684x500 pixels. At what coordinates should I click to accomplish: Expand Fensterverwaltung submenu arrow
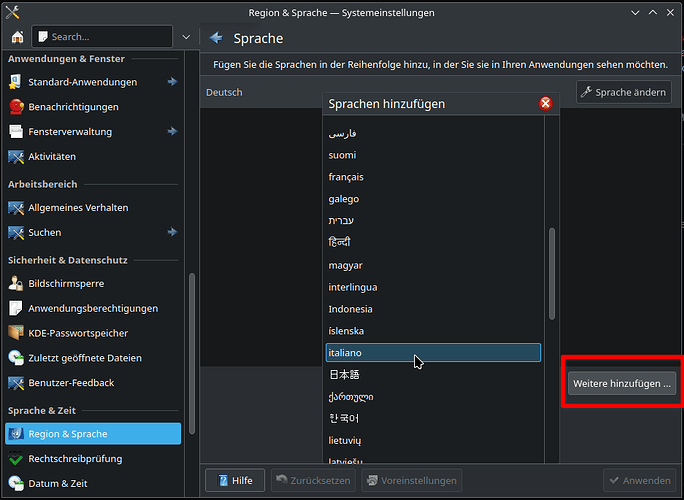click(173, 131)
